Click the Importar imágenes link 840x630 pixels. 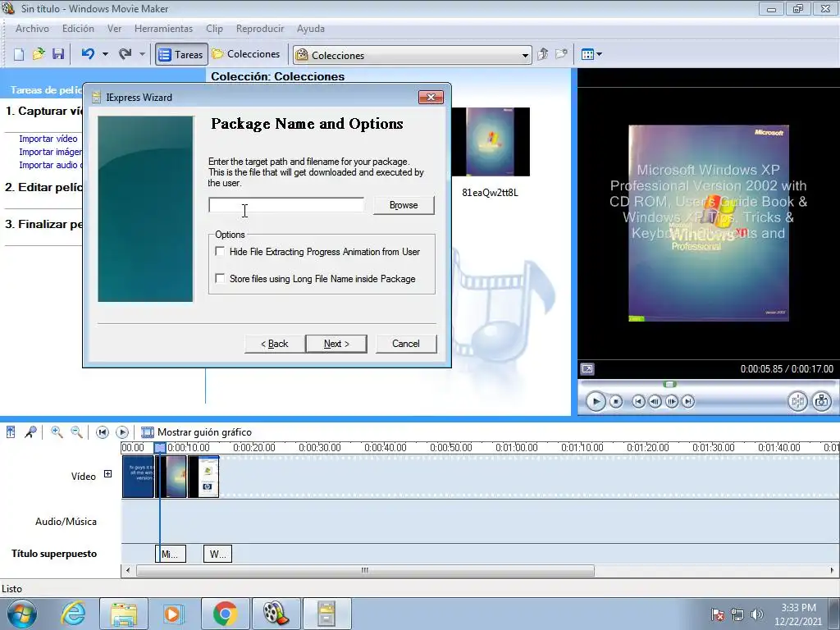coord(50,152)
